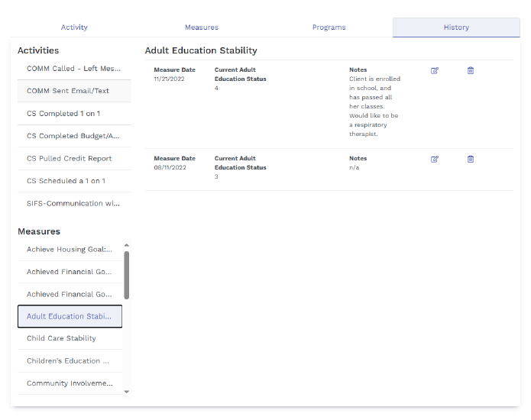Click the Measures list scrollbar thumb
This screenshot has width=531, height=420.
(x=127, y=275)
